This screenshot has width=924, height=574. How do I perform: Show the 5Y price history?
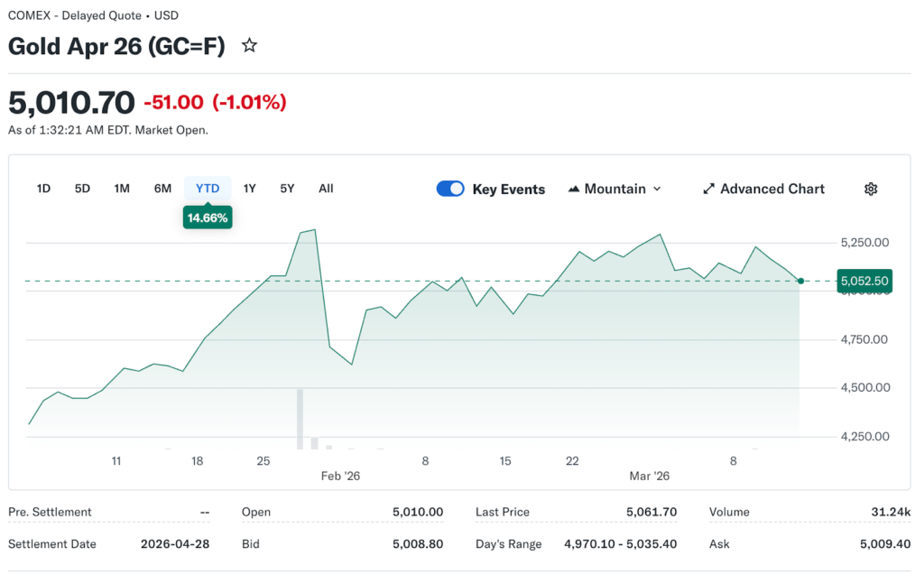point(287,189)
